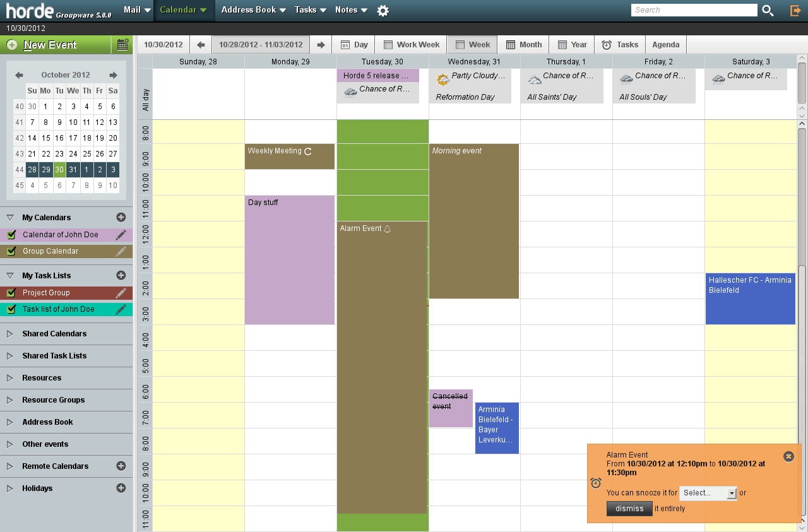This screenshot has width=808, height=532.
Task: Click the search magnifier icon
Action: pyautogui.click(x=768, y=10)
